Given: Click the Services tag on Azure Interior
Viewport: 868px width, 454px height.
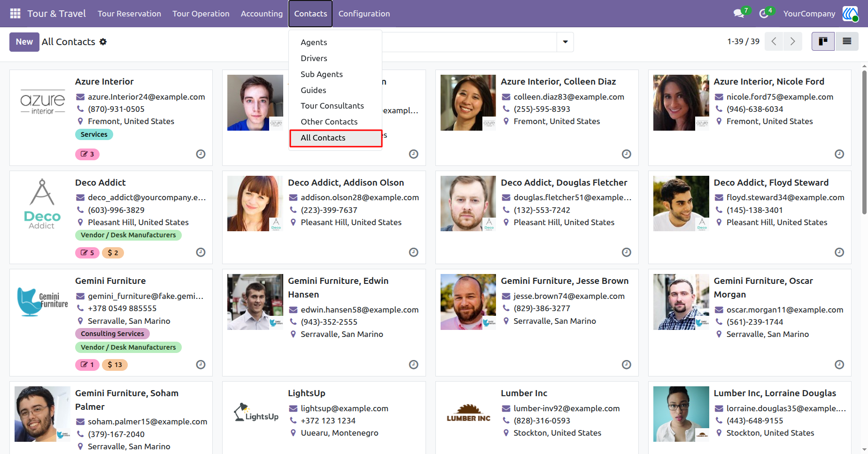Looking at the screenshot, I should 94,134.
